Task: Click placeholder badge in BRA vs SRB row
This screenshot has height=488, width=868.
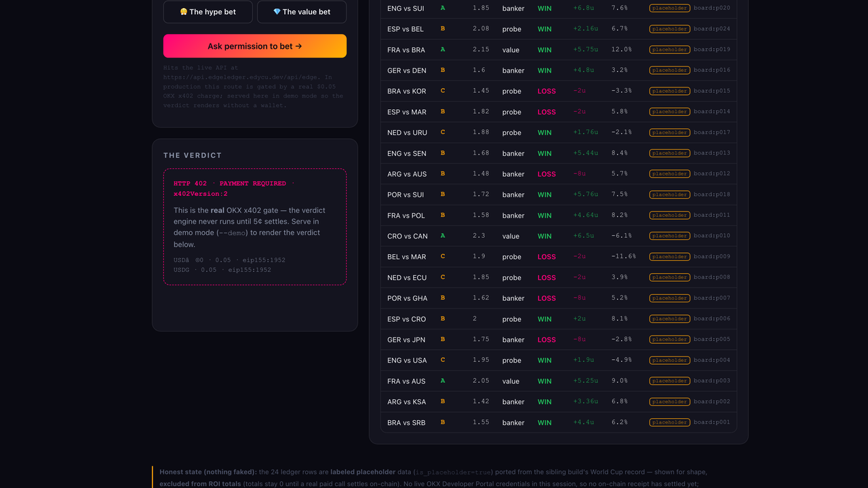Action: 669,422
